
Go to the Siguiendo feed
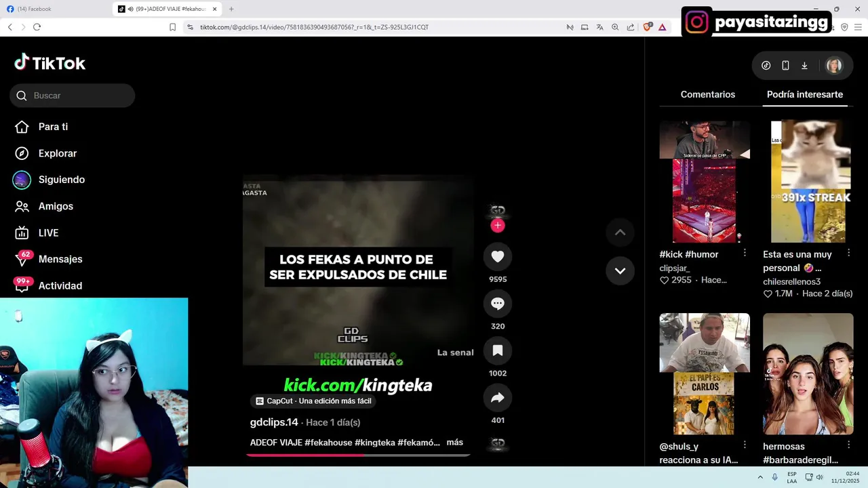tap(50, 180)
